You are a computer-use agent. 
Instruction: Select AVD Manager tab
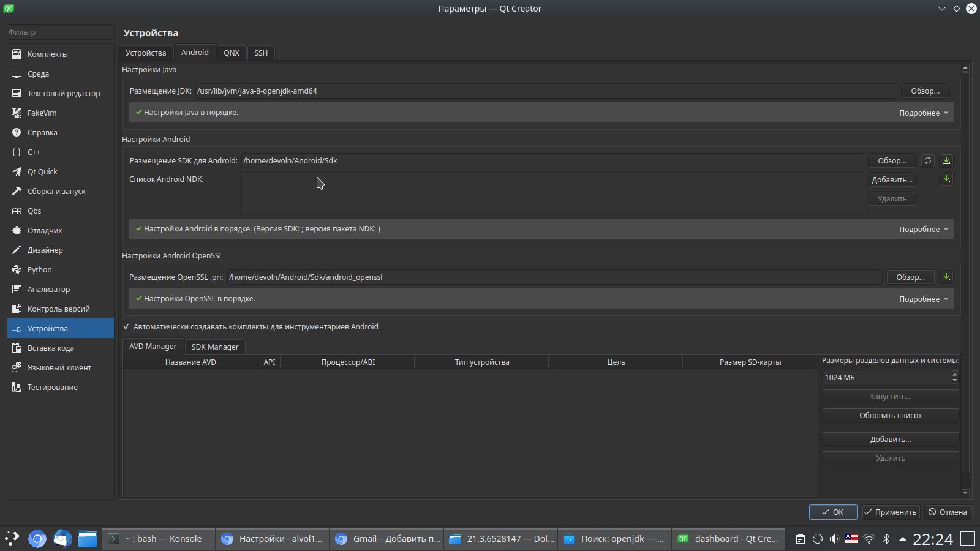tap(153, 346)
